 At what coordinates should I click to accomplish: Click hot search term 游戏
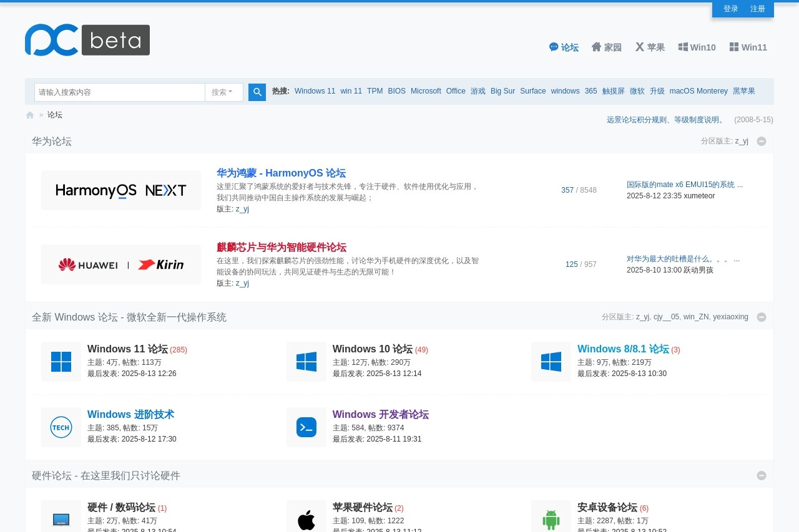click(478, 91)
